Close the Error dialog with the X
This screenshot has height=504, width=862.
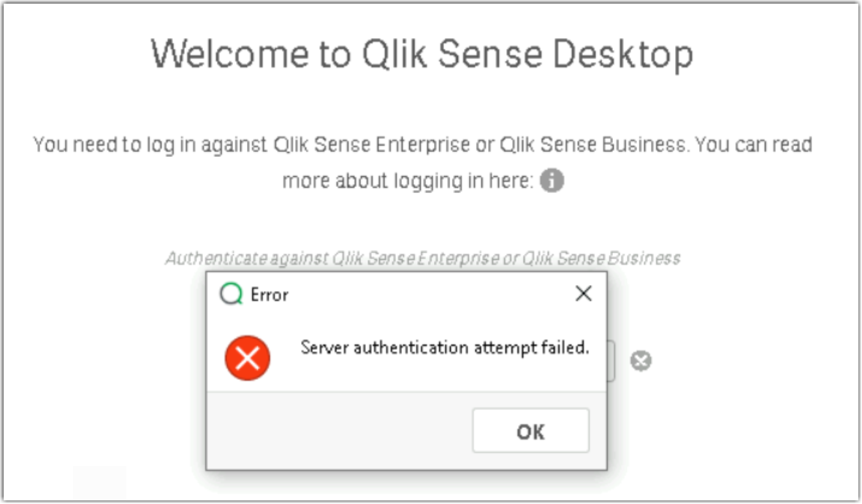pyautogui.click(x=584, y=294)
